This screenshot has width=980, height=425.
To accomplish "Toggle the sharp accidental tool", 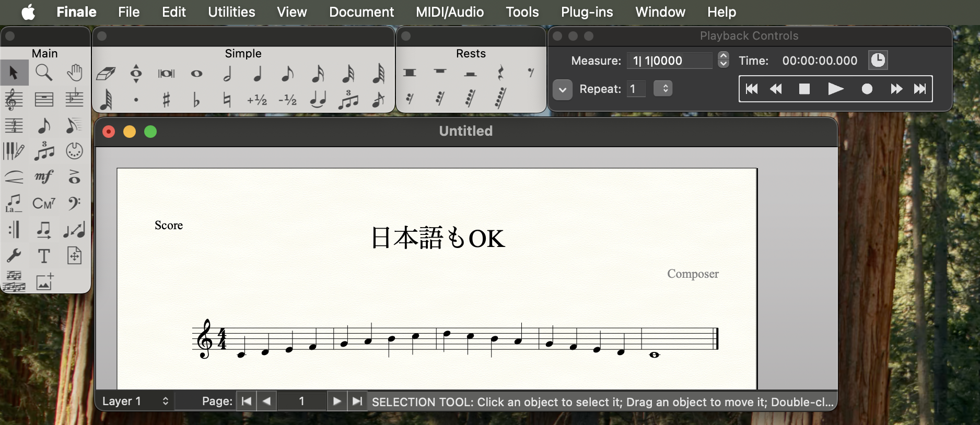I will tap(166, 99).
